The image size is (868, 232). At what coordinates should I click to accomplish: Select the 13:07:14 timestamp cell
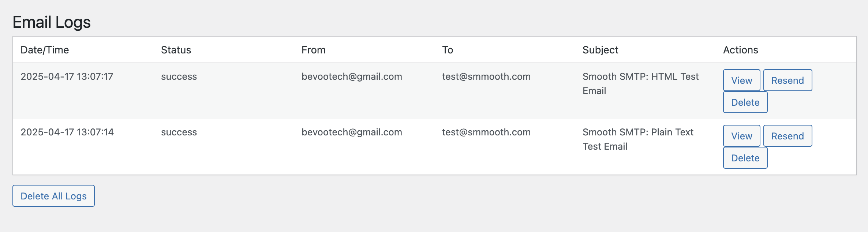point(67,132)
